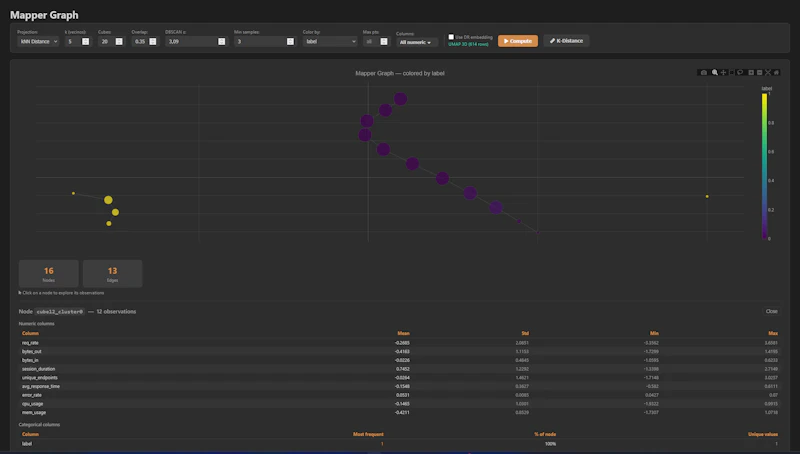Select the Pan tool in plot modebar
800x454 pixels.
723,72
